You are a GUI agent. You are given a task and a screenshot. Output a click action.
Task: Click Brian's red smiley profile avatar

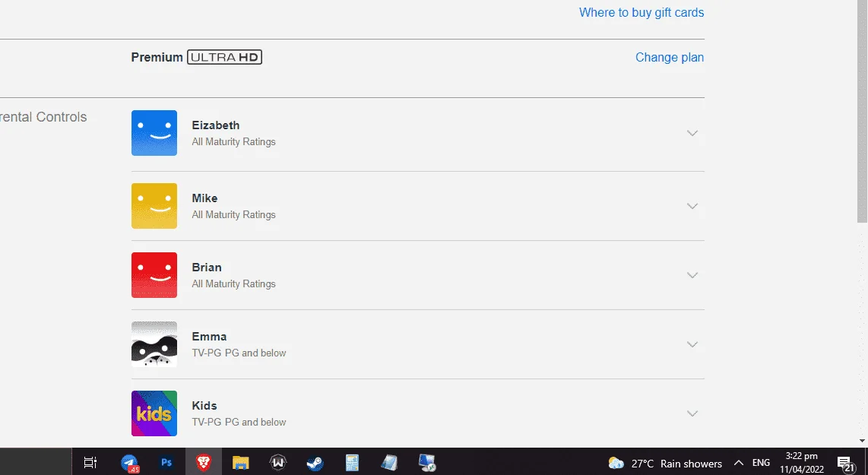pyautogui.click(x=154, y=275)
